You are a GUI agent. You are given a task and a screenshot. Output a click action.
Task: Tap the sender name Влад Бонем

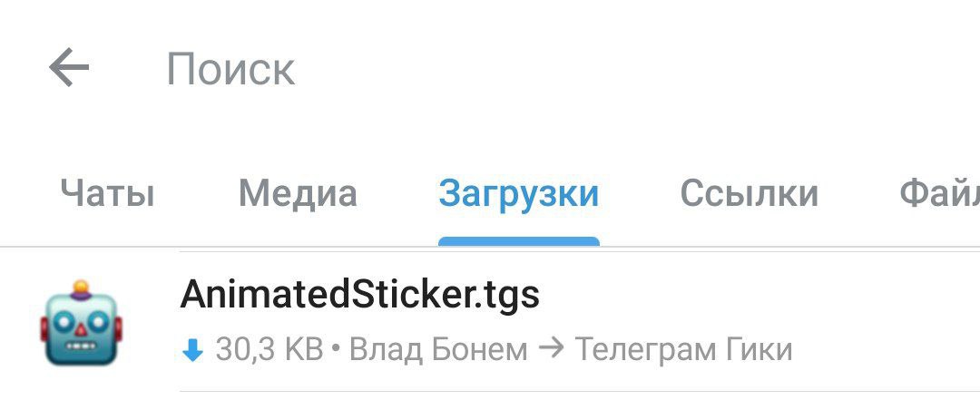click(438, 350)
